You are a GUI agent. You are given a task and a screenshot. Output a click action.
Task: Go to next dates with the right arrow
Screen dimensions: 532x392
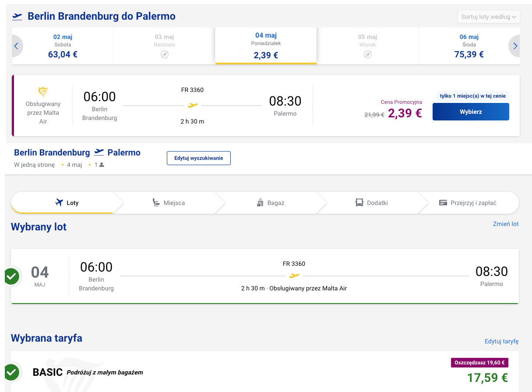(x=514, y=46)
